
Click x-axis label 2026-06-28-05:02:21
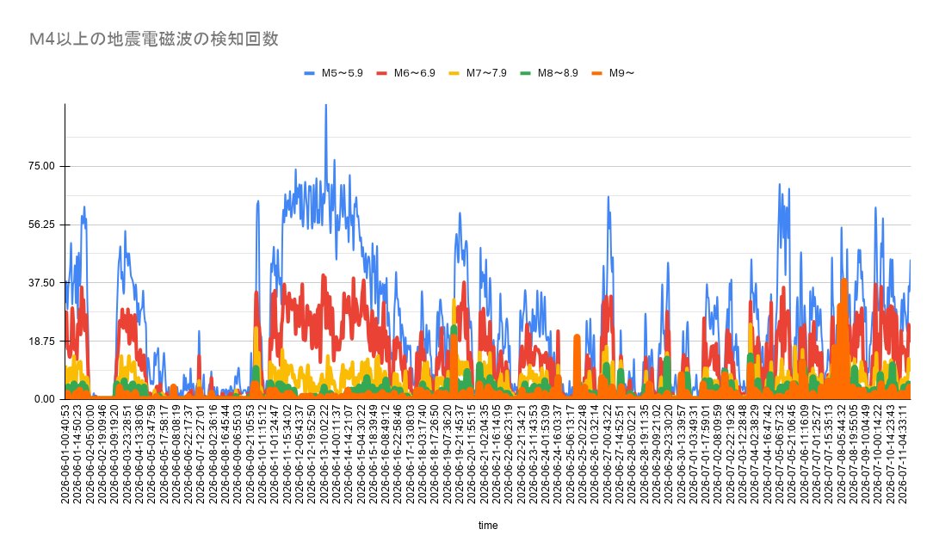coord(630,454)
